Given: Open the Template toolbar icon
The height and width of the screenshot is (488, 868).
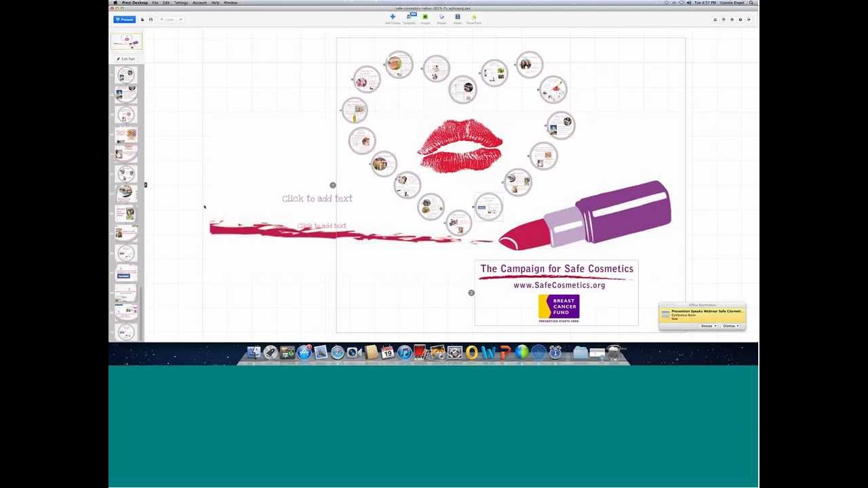Looking at the screenshot, I should click(409, 19).
